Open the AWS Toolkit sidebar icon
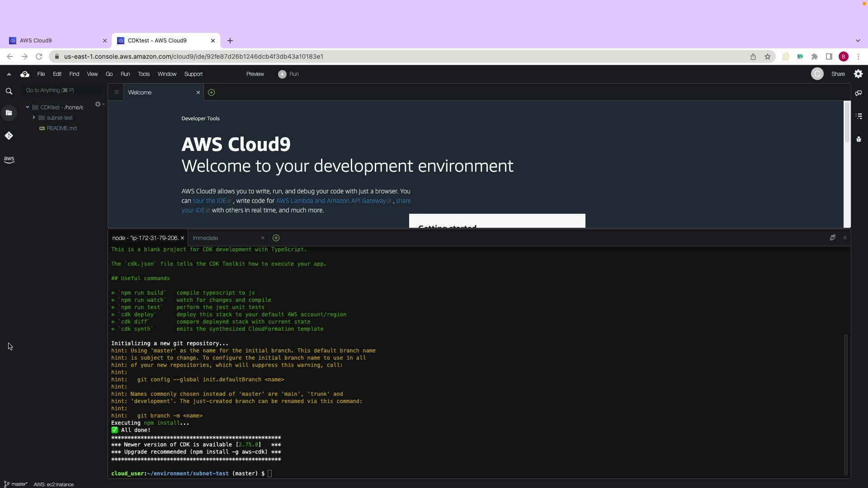The width and height of the screenshot is (868, 488). click(x=9, y=160)
